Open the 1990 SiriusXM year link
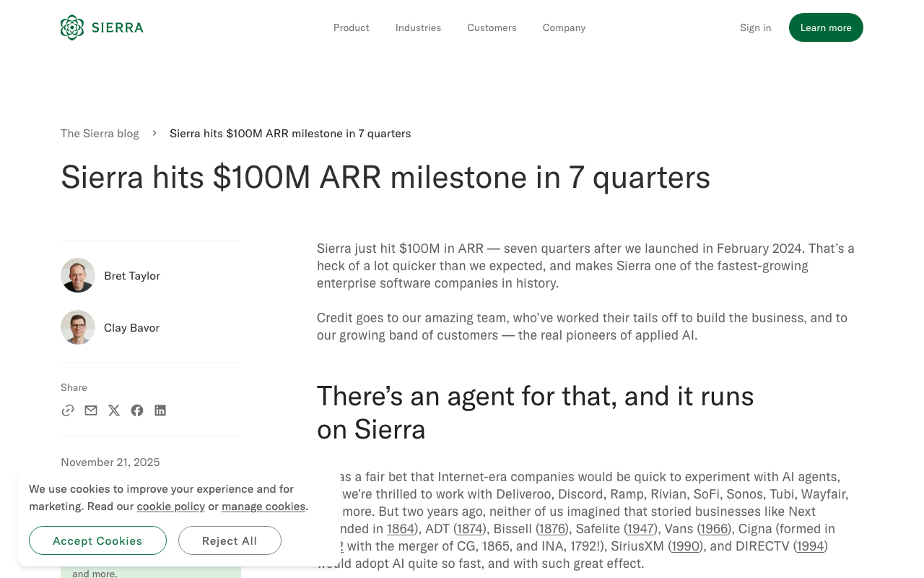Screen dimensions: 924x578 pos(686,546)
